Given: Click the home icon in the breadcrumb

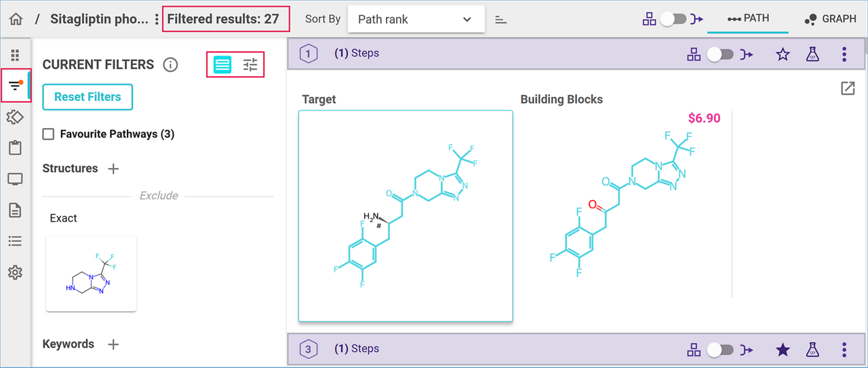Looking at the screenshot, I should coord(16,19).
